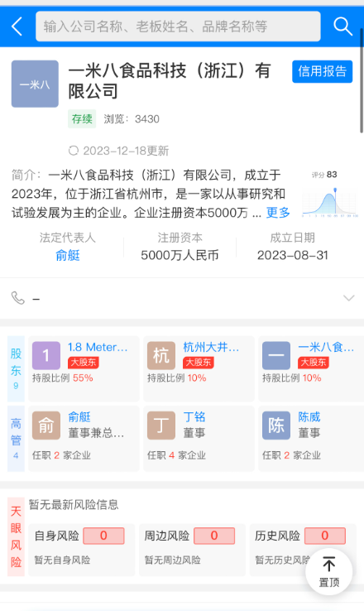364x611 pixels.
Task: Tap 持股比例 55% text
Action: [63, 378]
